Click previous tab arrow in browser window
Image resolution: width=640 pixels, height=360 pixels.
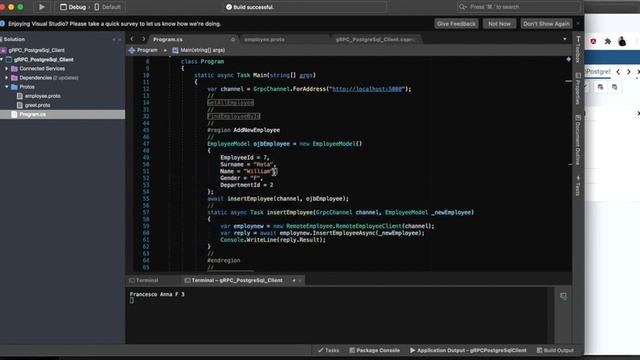tap(618, 72)
